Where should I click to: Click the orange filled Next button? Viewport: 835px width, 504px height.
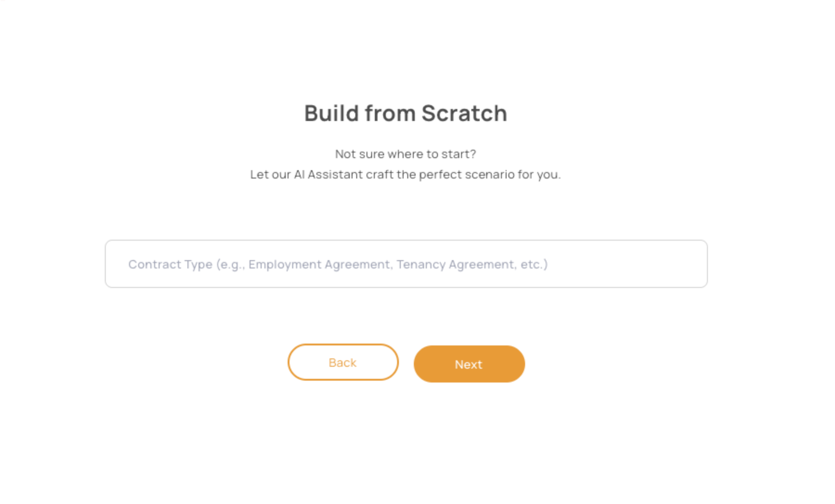click(x=469, y=364)
